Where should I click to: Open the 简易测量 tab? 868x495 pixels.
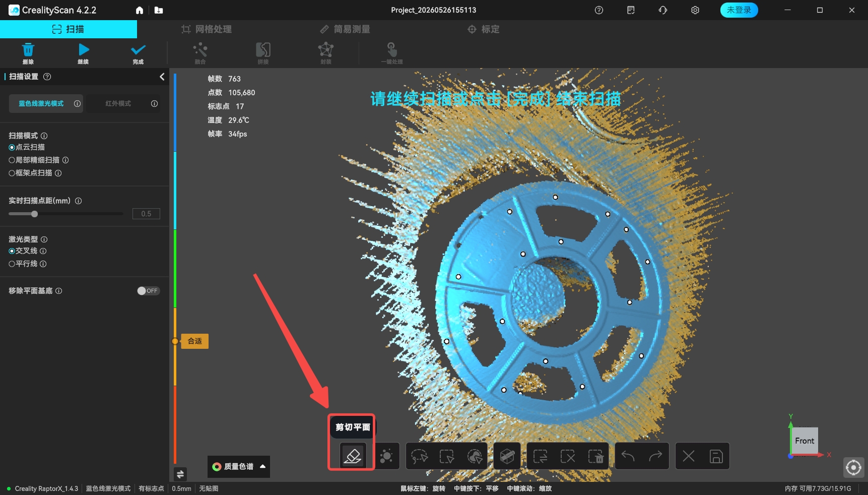pos(345,29)
